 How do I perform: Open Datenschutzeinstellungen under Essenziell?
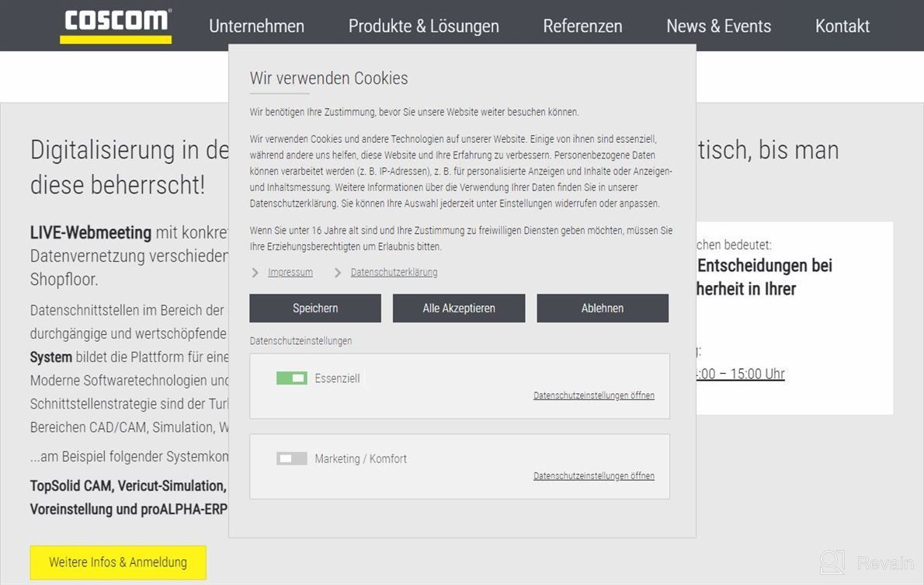coord(593,395)
